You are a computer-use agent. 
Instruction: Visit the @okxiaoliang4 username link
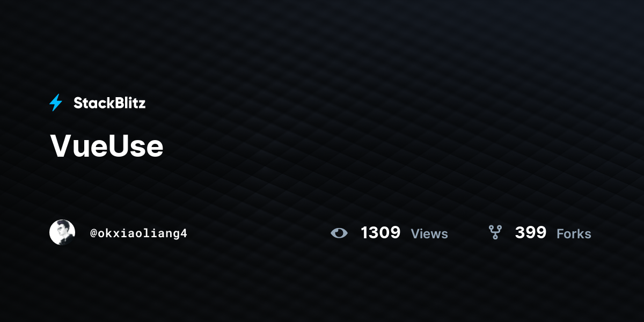[x=138, y=233]
